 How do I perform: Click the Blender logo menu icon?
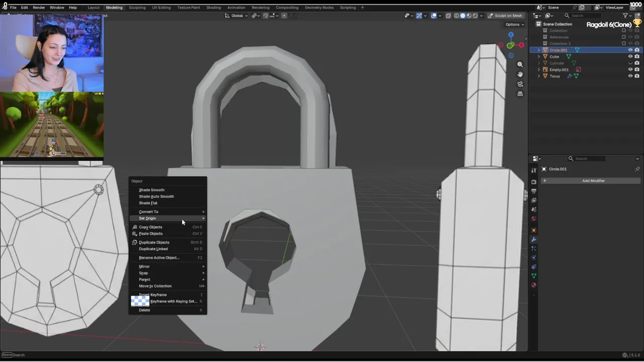(x=5, y=8)
